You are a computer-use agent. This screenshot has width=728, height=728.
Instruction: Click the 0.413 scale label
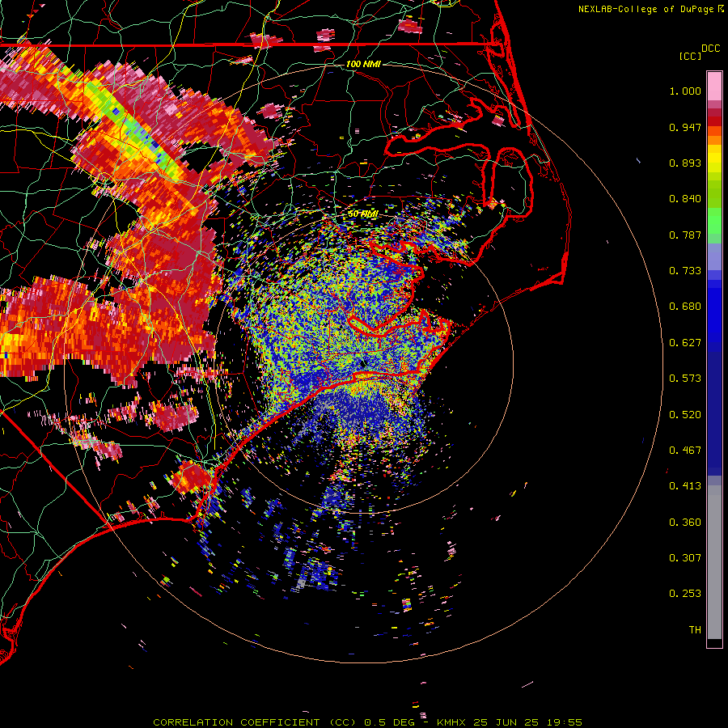[685, 486]
